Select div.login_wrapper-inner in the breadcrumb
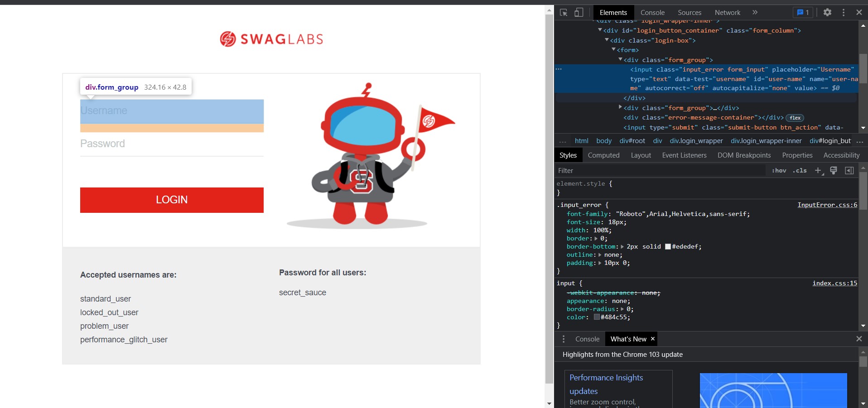 pyautogui.click(x=766, y=141)
